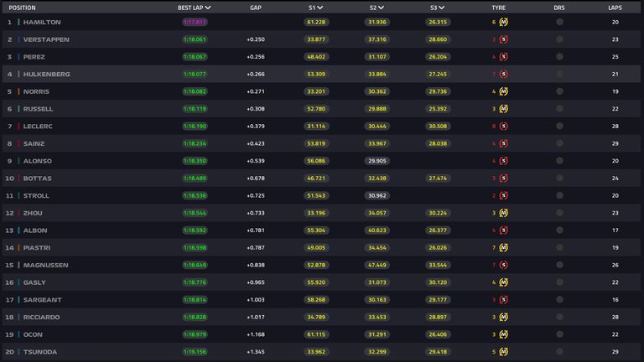Click Verstappen's soft tyre icon
Image resolution: width=644 pixels, height=362 pixels.
[x=504, y=39]
